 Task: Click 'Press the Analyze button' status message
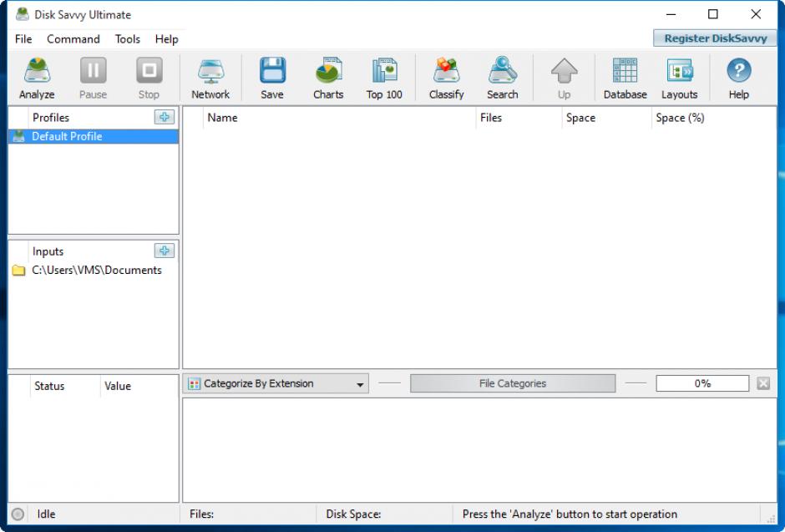point(570,514)
